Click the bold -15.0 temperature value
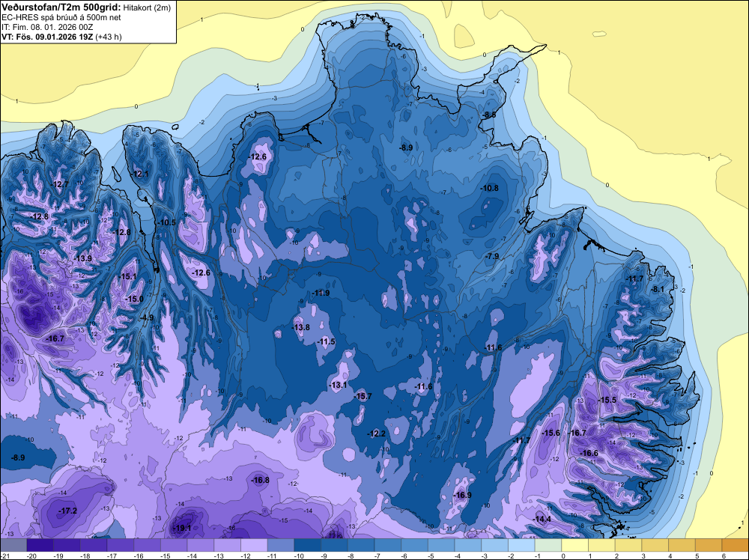The image size is (749, 560). (134, 299)
